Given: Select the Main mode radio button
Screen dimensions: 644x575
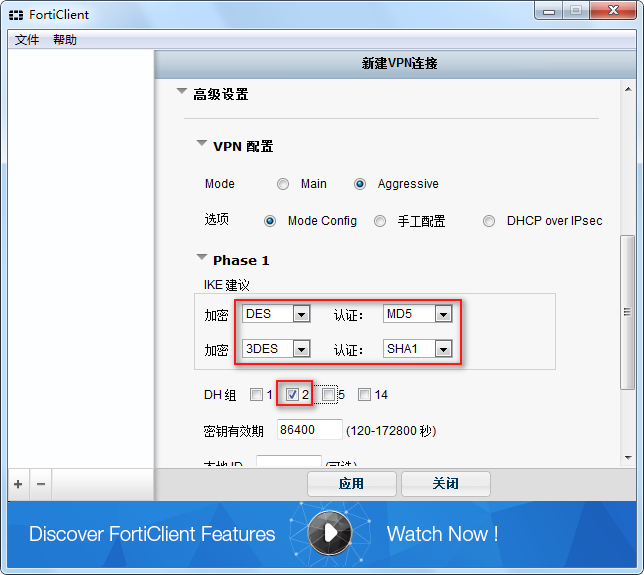Looking at the screenshot, I should click(x=283, y=184).
